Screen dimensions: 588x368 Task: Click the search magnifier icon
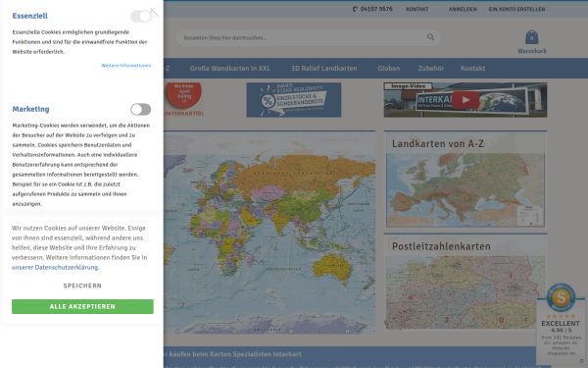point(430,37)
